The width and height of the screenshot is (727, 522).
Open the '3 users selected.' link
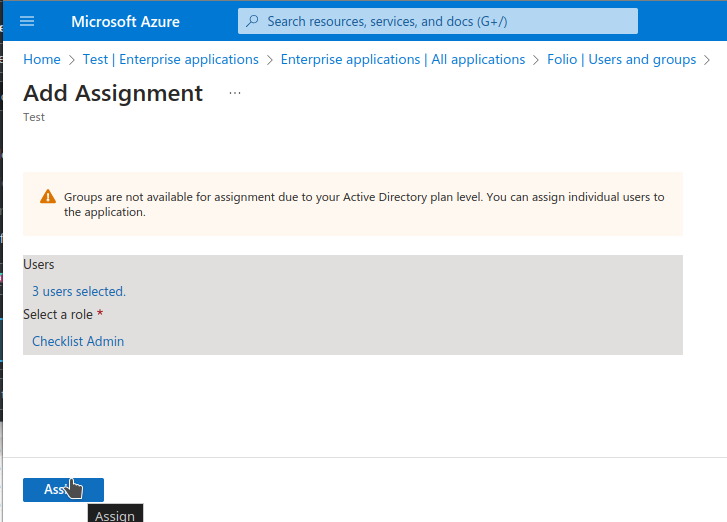pyautogui.click(x=79, y=291)
